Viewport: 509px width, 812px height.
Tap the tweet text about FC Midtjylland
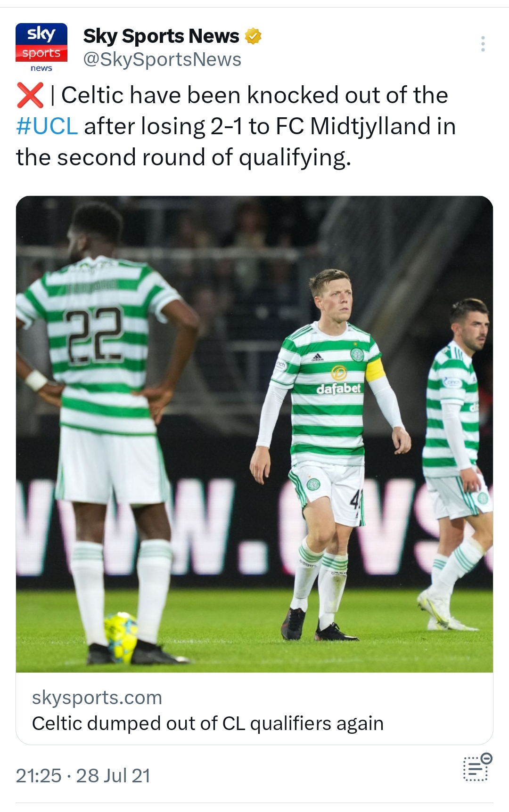coord(236,126)
